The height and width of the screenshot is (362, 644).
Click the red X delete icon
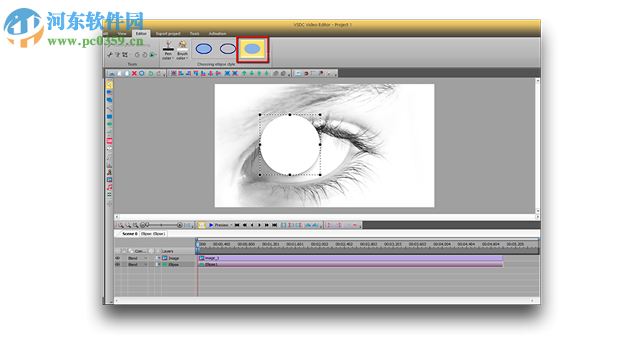click(x=135, y=73)
